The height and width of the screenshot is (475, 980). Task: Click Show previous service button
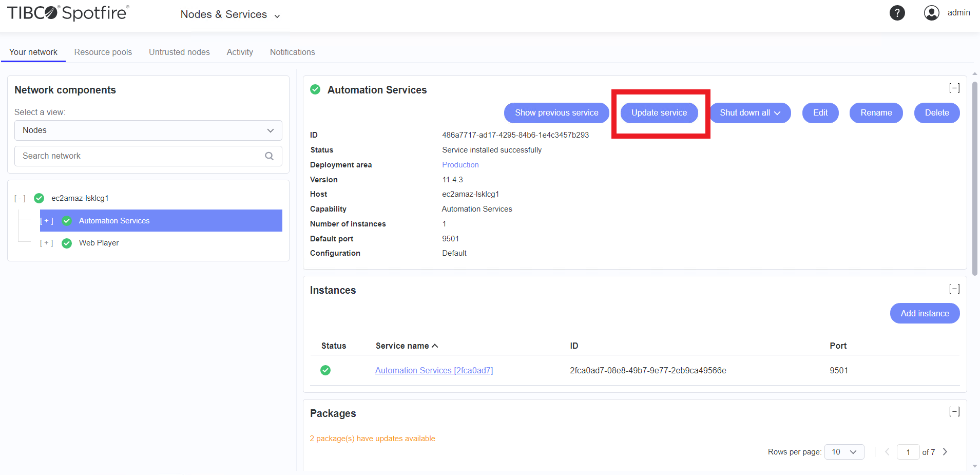556,113
